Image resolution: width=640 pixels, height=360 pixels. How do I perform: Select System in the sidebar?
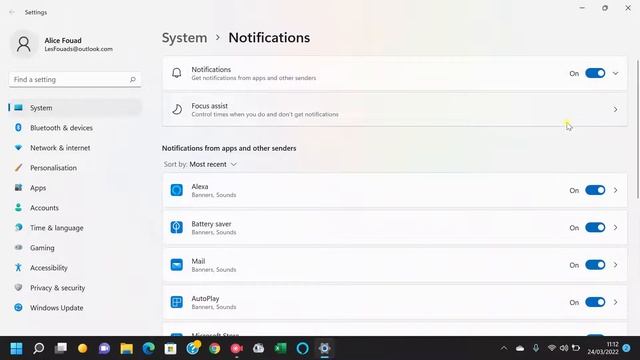pyautogui.click(x=75, y=108)
